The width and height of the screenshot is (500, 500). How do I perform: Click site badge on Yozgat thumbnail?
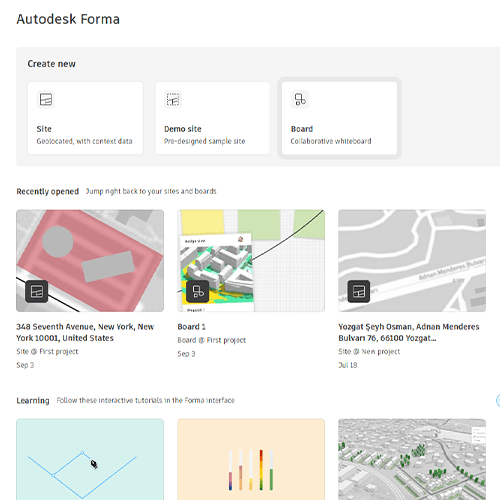pyautogui.click(x=359, y=291)
